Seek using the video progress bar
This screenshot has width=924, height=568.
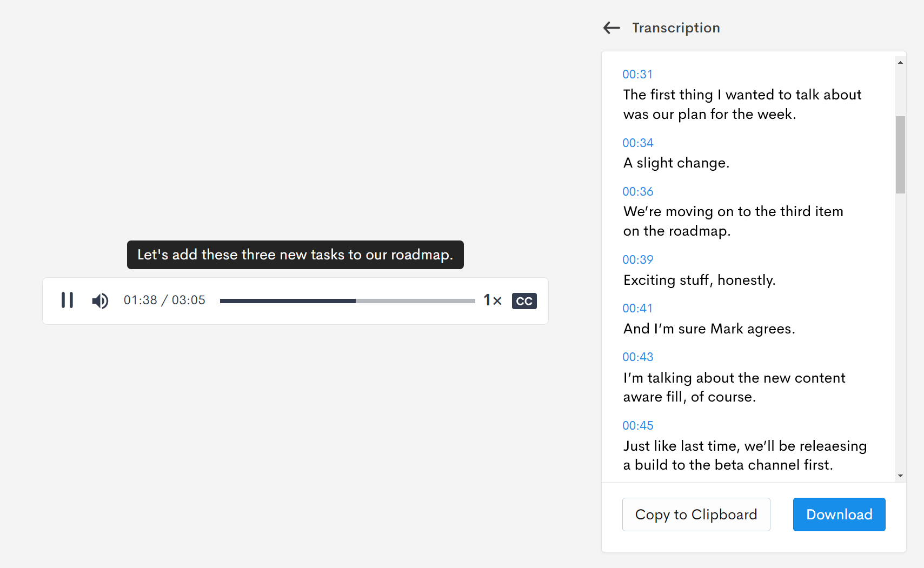click(348, 300)
